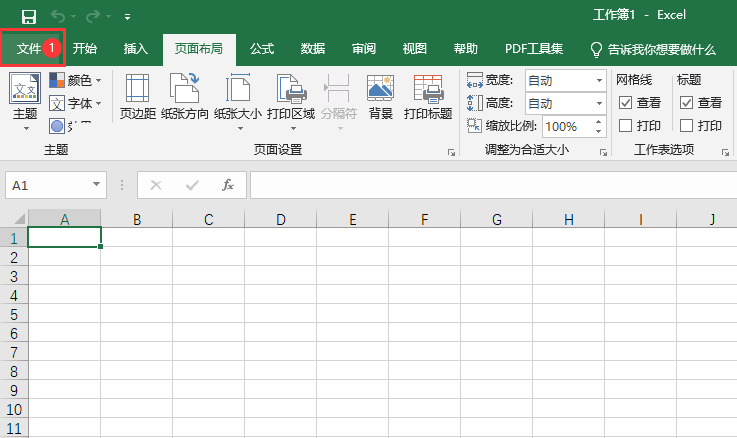
Task: Click the Enter checkmark in formula bar
Action: pyautogui.click(x=192, y=185)
